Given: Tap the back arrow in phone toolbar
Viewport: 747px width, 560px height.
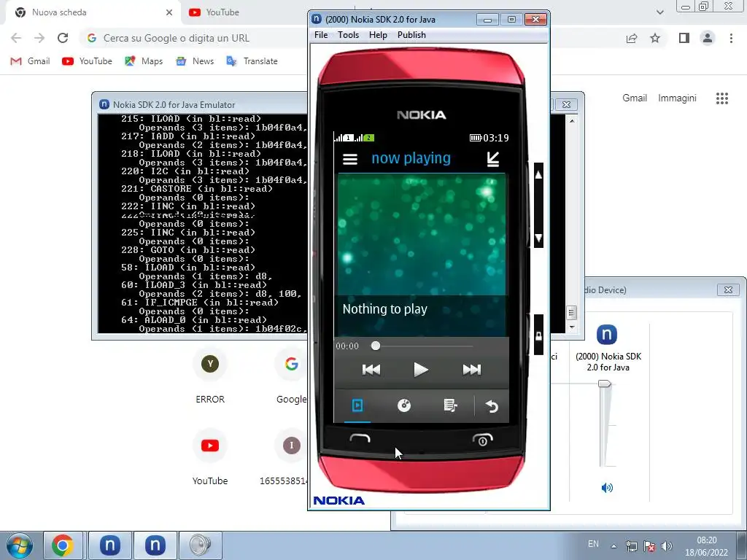Looking at the screenshot, I should coord(492,406).
